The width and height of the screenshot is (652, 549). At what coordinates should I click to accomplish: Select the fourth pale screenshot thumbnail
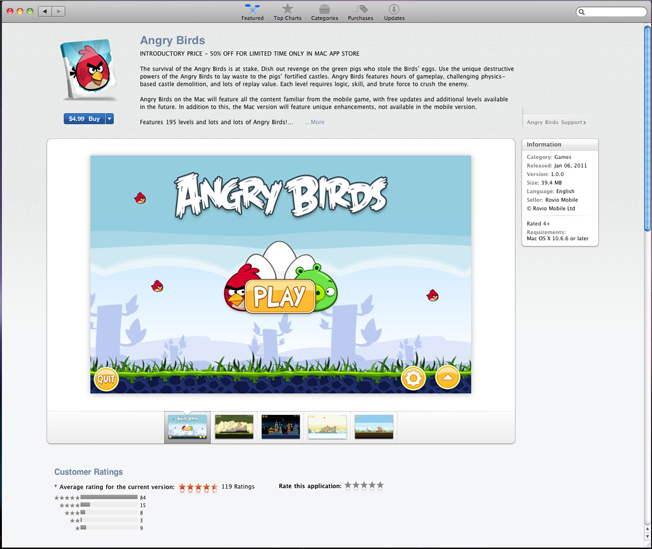(x=327, y=427)
